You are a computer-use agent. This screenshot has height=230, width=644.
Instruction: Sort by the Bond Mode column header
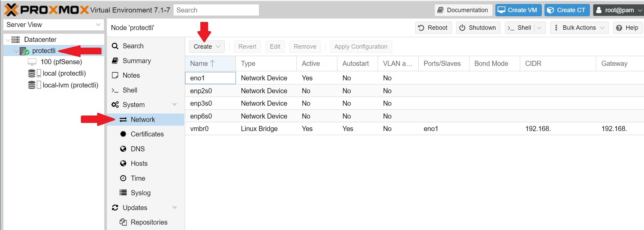click(494, 63)
